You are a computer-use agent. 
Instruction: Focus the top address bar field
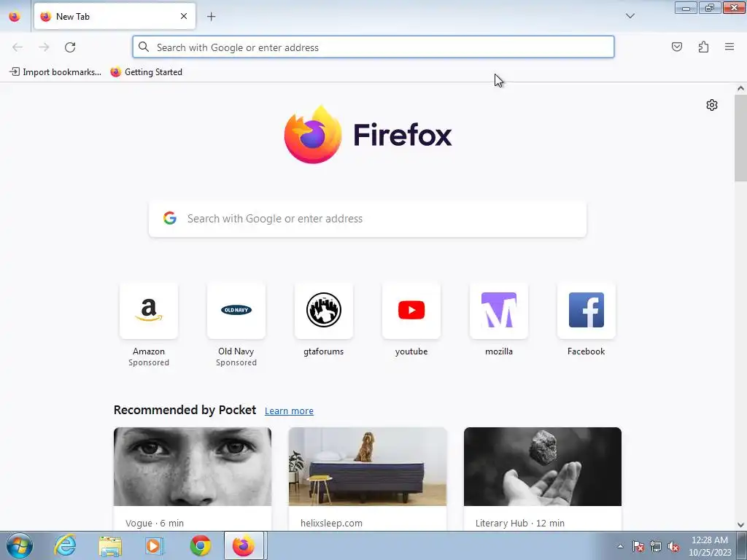(373, 47)
